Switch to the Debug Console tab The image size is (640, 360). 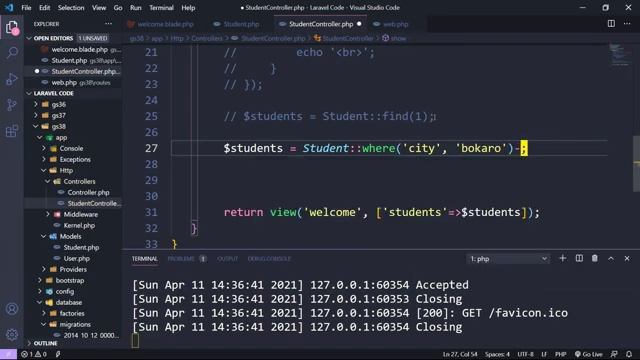tap(269, 259)
